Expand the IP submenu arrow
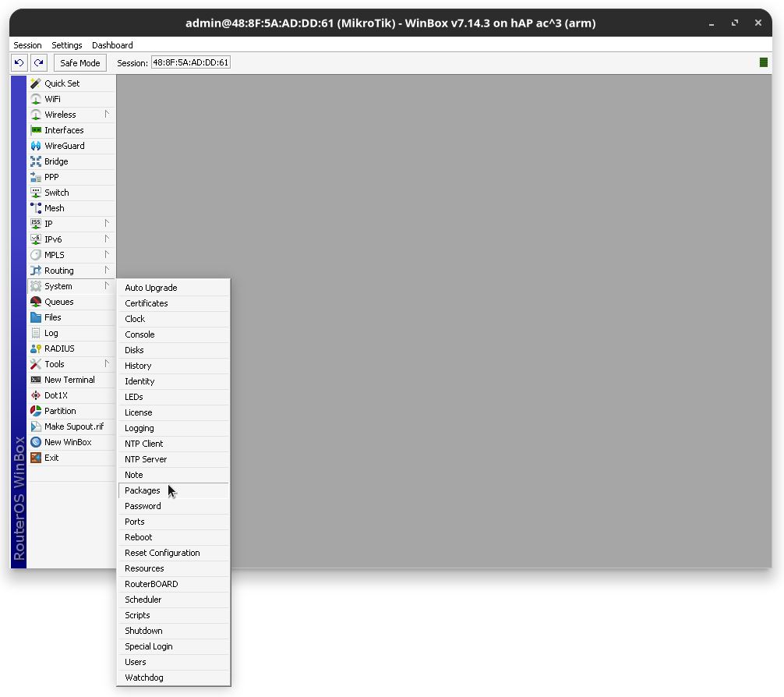Screen dimensions: 784x697 point(107,224)
